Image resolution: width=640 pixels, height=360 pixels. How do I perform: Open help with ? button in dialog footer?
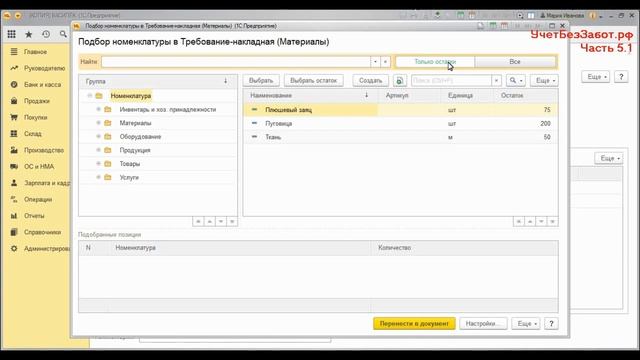coord(551,323)
